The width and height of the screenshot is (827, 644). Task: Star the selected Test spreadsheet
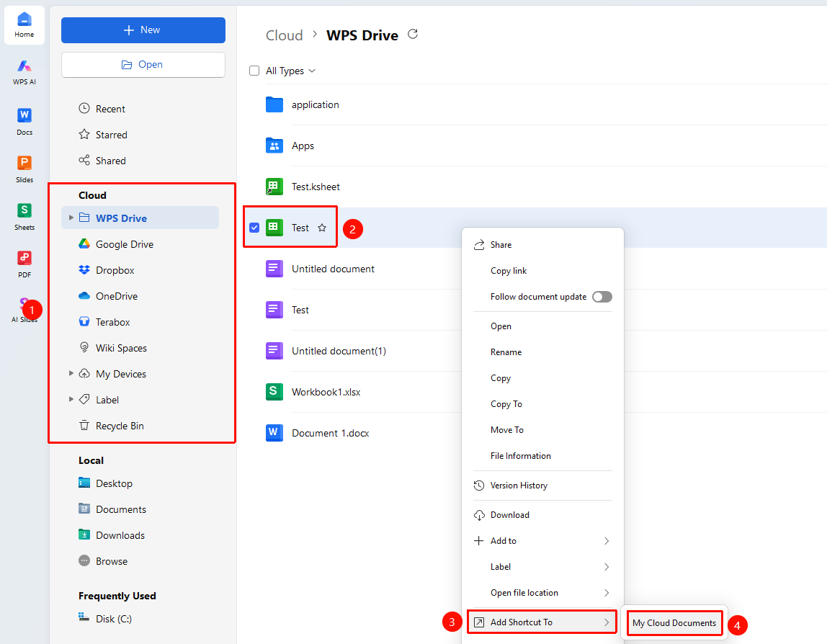point(322,228)
